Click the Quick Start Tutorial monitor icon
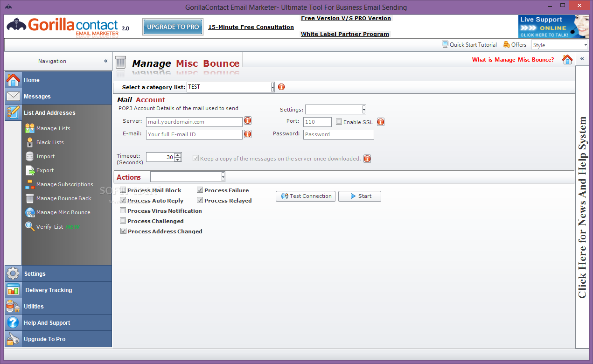 click(445, 44)
